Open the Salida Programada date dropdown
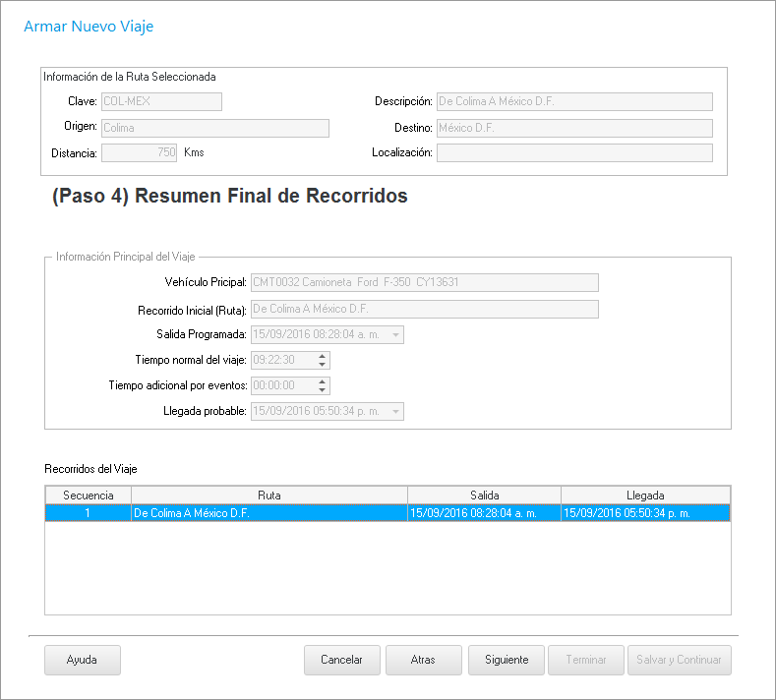 395,335
